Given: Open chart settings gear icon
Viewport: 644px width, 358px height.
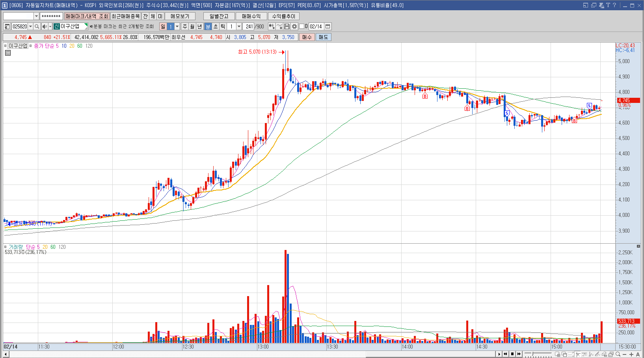Looking at the screenshot, I should point(294,26).
